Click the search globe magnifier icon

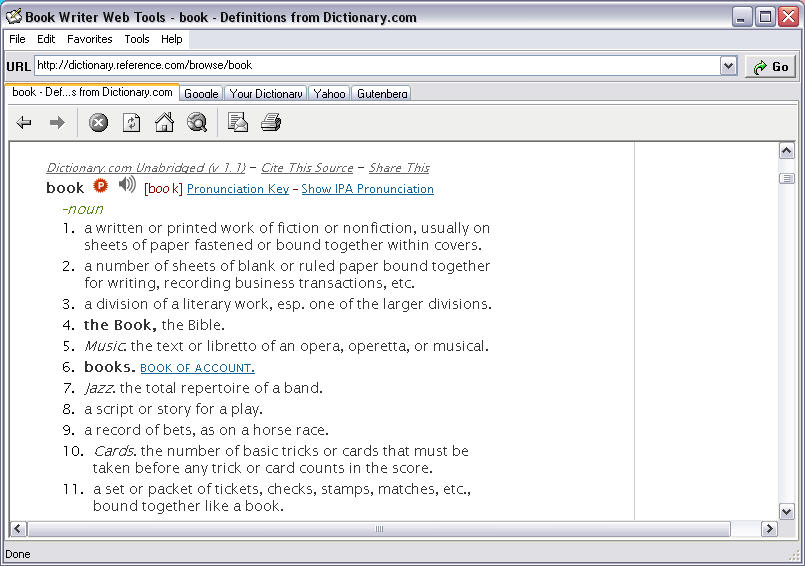point(197,123)
